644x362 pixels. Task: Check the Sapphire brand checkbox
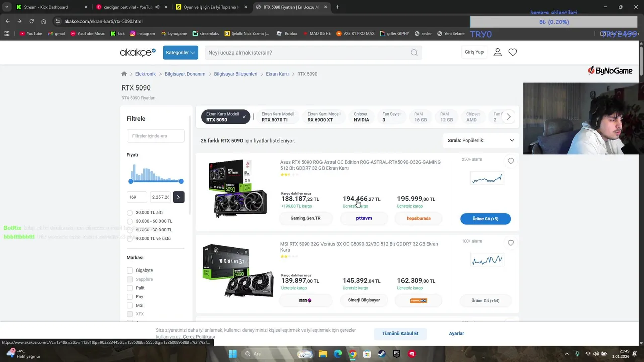130,279
